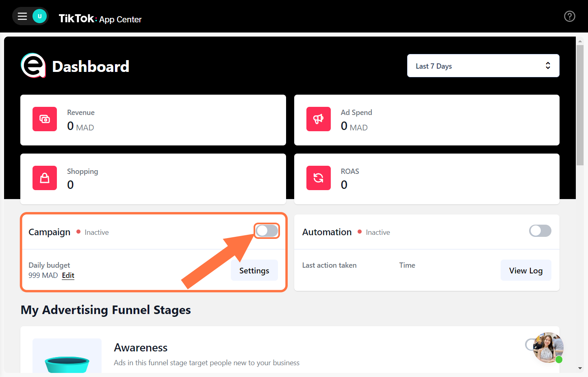Viewport: 588px width, 377px height.
Task: Click the View Log button
Action: point(526,270)
